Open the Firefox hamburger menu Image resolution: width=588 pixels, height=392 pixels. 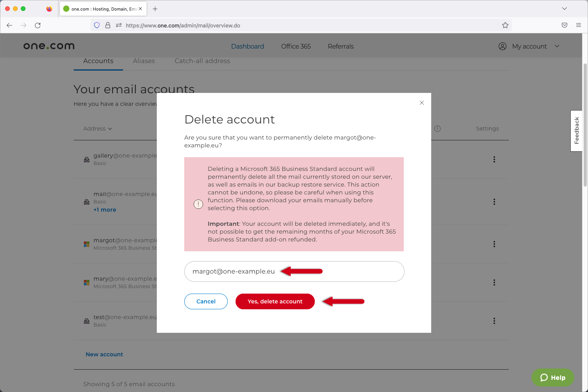click(x=578, y=25)
